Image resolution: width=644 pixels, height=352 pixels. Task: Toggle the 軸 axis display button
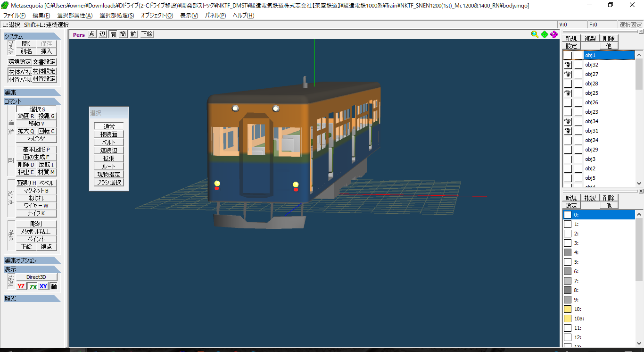54,286
